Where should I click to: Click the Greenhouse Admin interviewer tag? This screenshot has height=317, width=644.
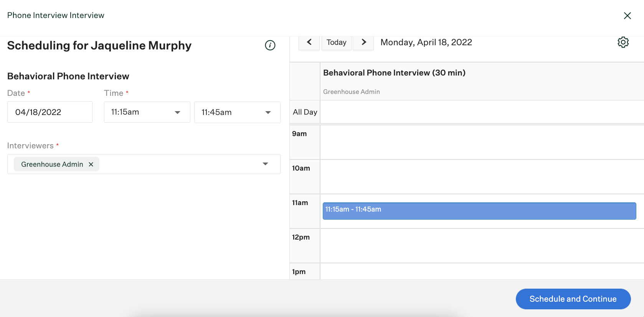click(52, 164)
